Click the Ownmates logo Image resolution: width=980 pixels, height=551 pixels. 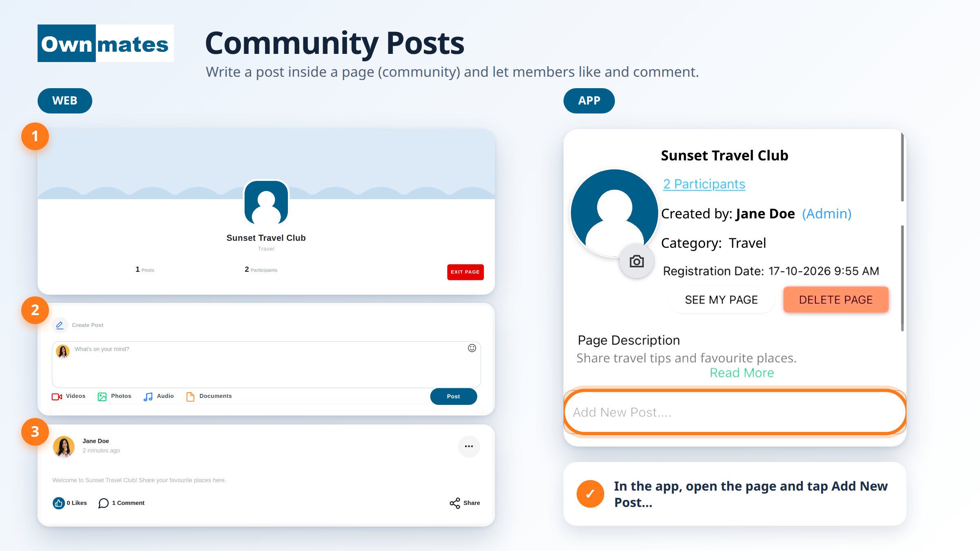(x=106, y=43)
